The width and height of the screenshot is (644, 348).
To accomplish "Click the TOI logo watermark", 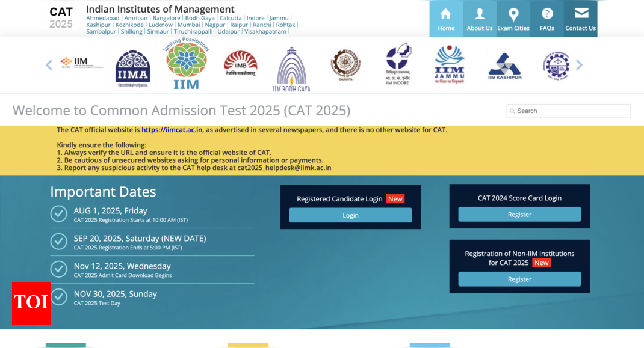I will (31, 304).
